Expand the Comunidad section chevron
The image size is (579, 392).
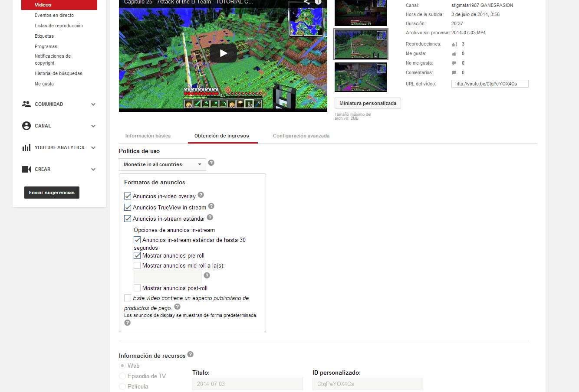(x=93, y=104)
